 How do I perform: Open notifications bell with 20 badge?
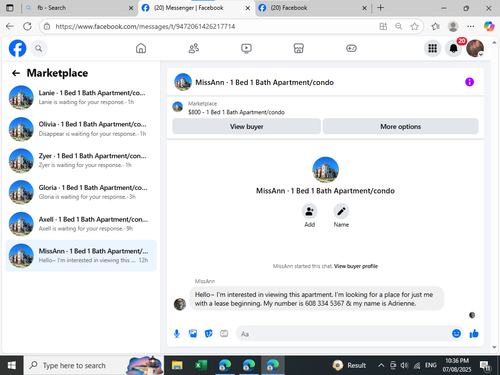[454, 49]
